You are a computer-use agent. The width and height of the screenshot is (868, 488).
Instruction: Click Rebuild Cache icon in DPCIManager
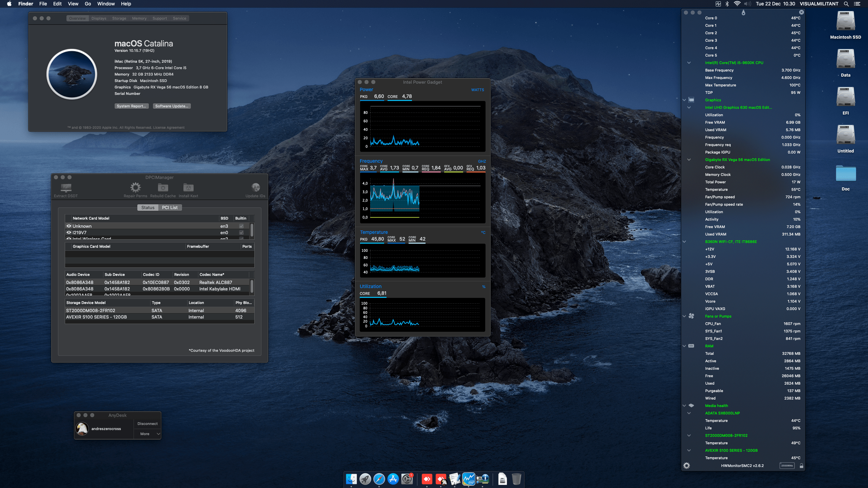coord(163,187)
